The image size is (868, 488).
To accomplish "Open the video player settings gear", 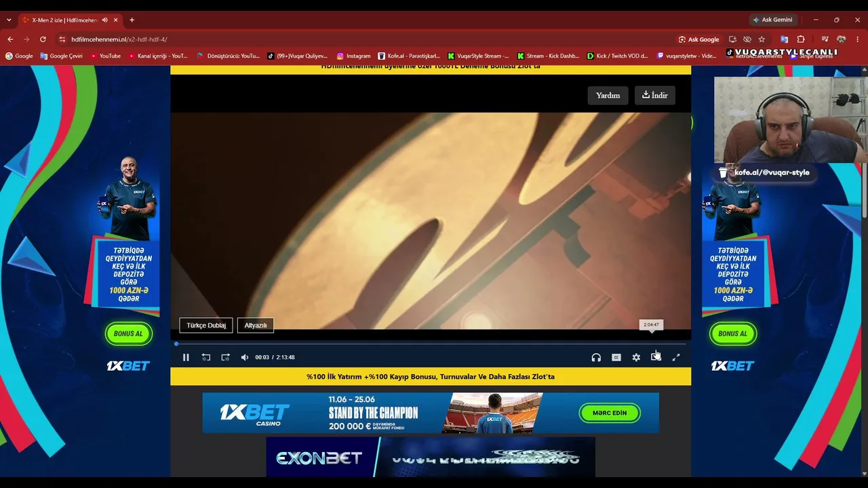I will [x=636, y=357].
